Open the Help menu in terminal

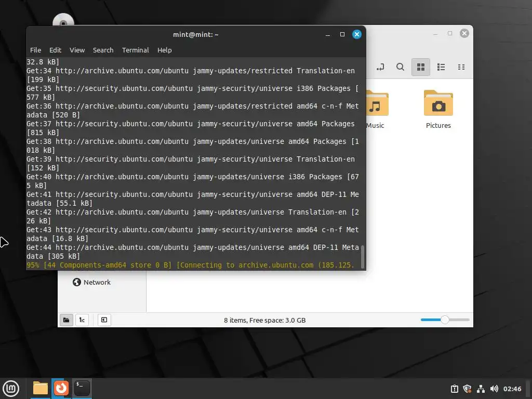[x=165, y=50]
